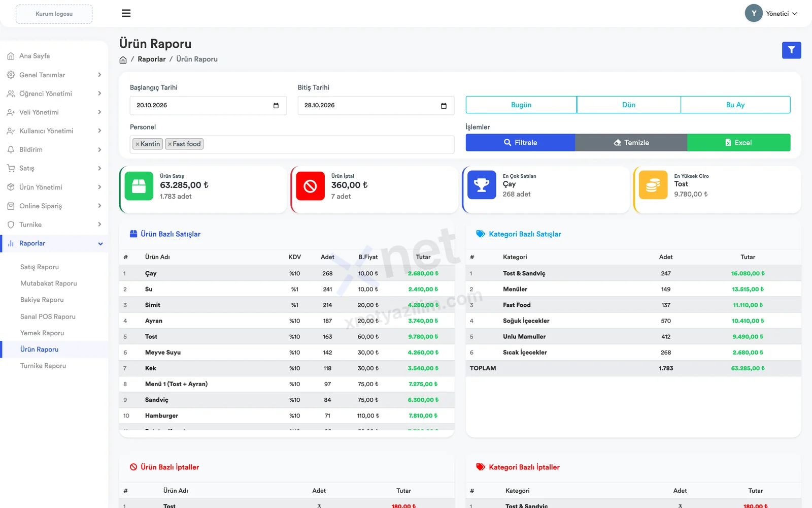Screen dimensions: 812x508
Task: Collapse the Raporlar menu
Action: [x=54, y=243]
